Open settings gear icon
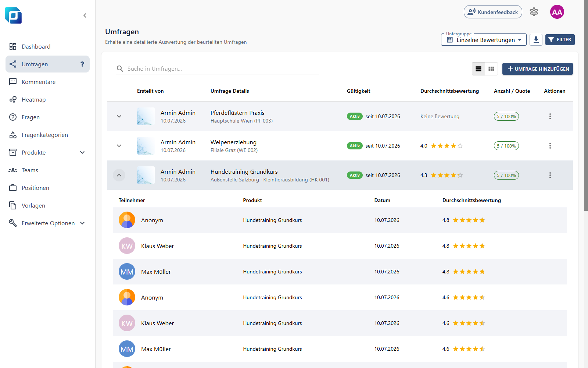Screen dimensions: 588x368 tap(534, 12)
